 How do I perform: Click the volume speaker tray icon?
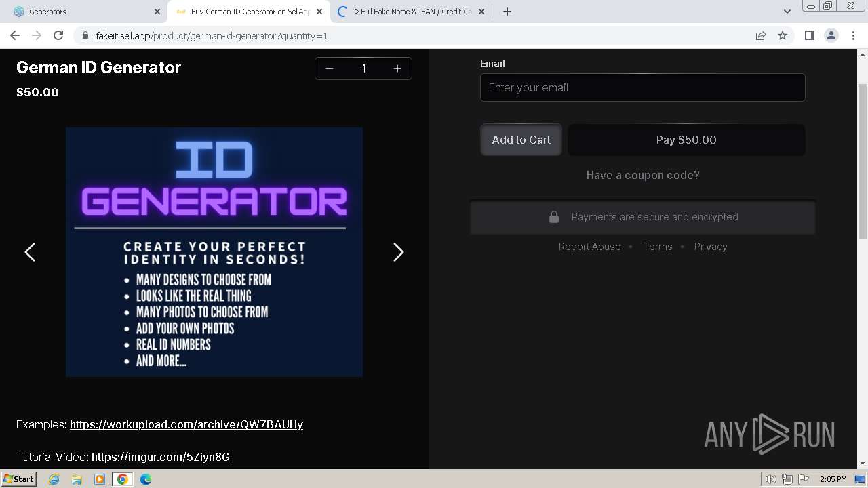(771, 479)
